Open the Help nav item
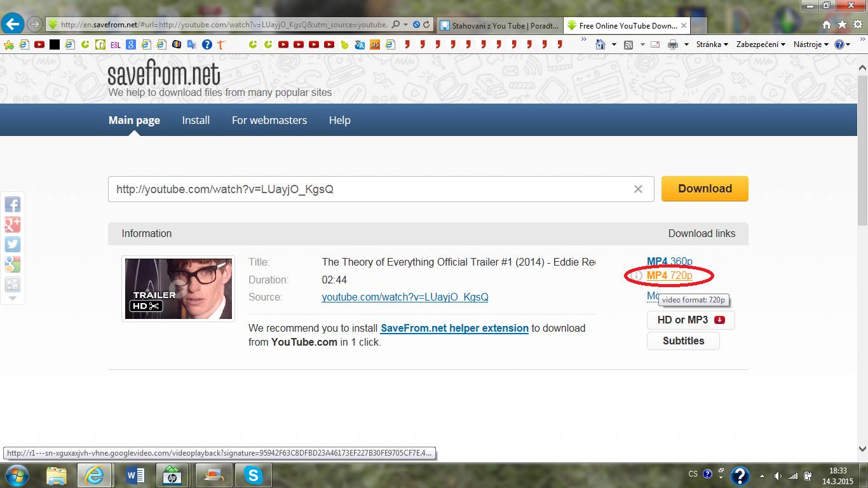868x488 pixels. tap(339, 120)
